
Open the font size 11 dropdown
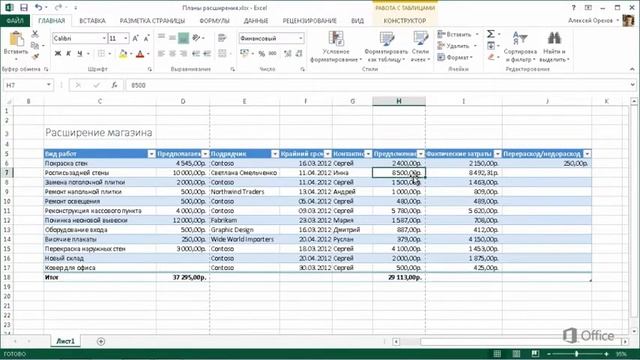(126, 38)
